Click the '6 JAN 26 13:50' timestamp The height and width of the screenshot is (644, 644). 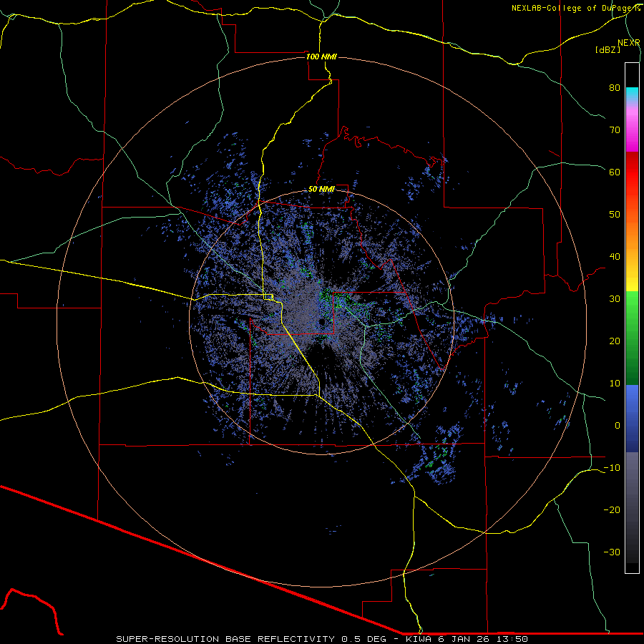click(x=483, y=639)
